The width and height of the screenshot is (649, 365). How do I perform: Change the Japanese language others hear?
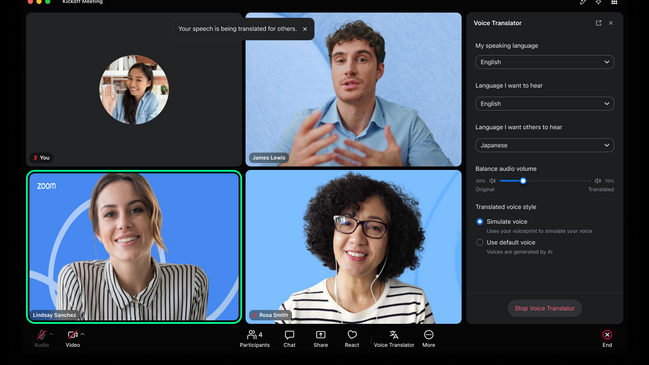(x=545, y=145)
